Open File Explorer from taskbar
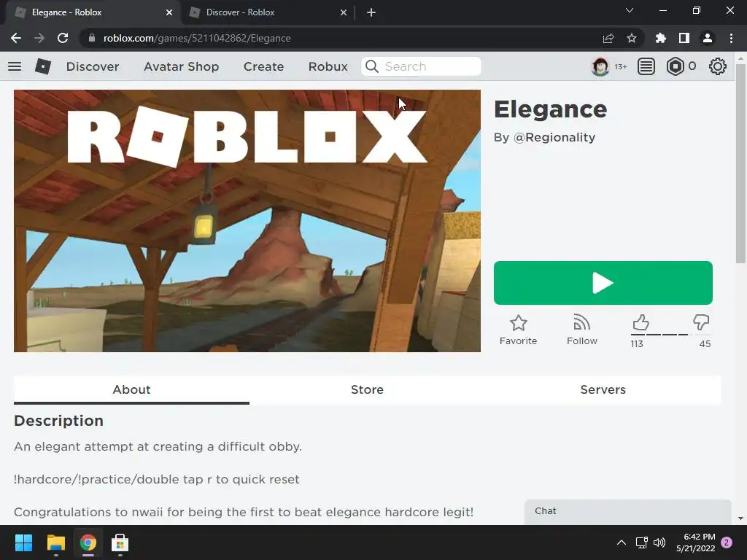The height and width of the screenshot is (560, 747). point(55,542)
